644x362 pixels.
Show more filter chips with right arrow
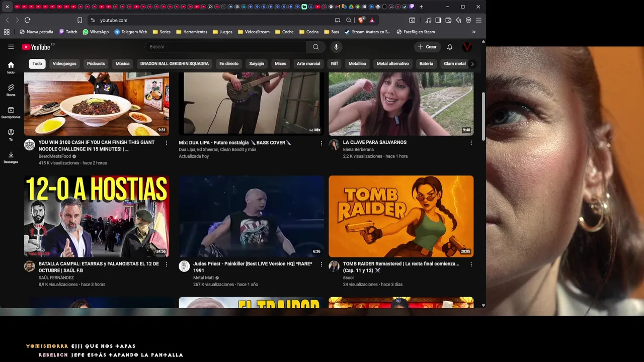[472, 64]
